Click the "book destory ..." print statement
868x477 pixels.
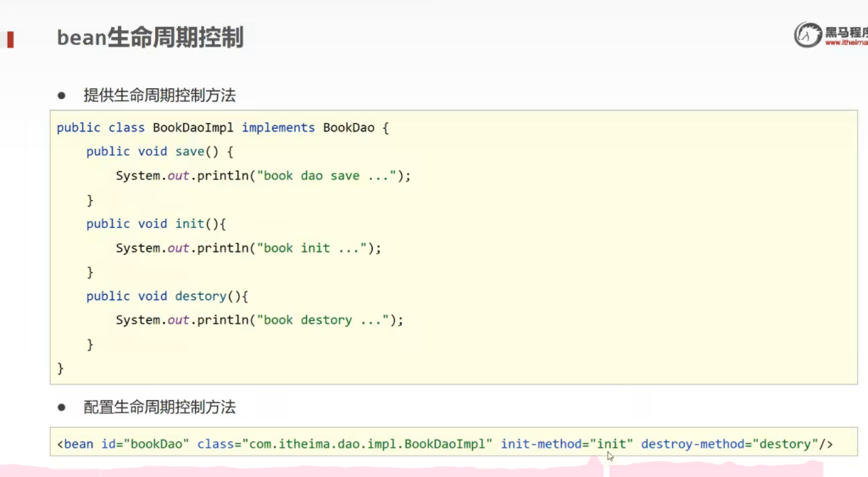point(259,320)
